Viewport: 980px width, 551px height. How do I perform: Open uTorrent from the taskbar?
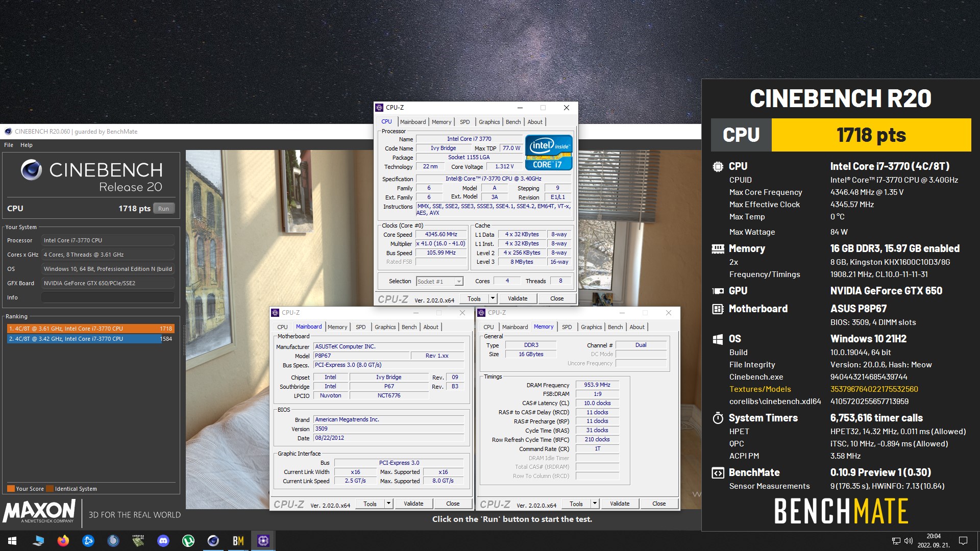pyautogui.click(x=188, y=541)
